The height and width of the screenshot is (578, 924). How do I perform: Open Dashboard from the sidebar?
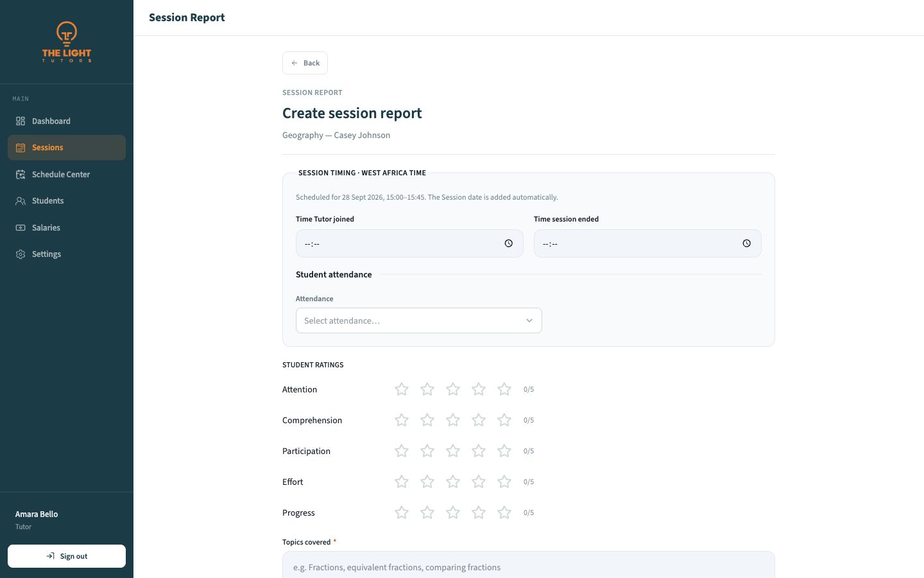coord(67,121)
